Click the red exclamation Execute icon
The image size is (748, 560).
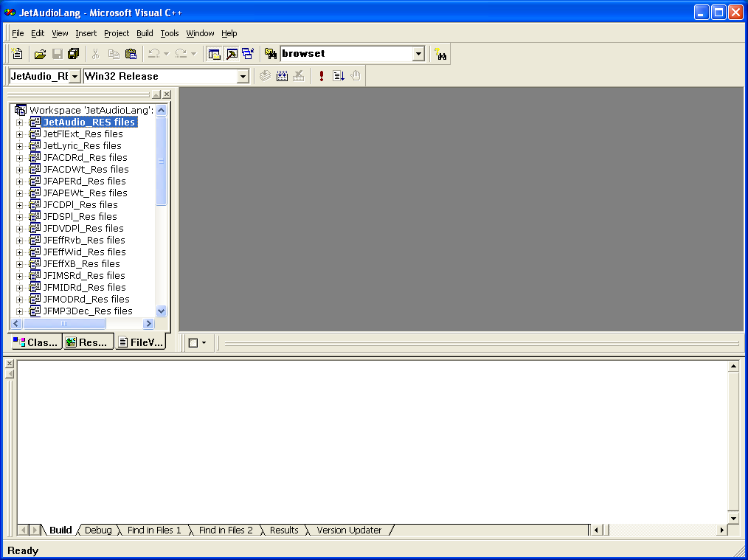click(x=322, y=76)
